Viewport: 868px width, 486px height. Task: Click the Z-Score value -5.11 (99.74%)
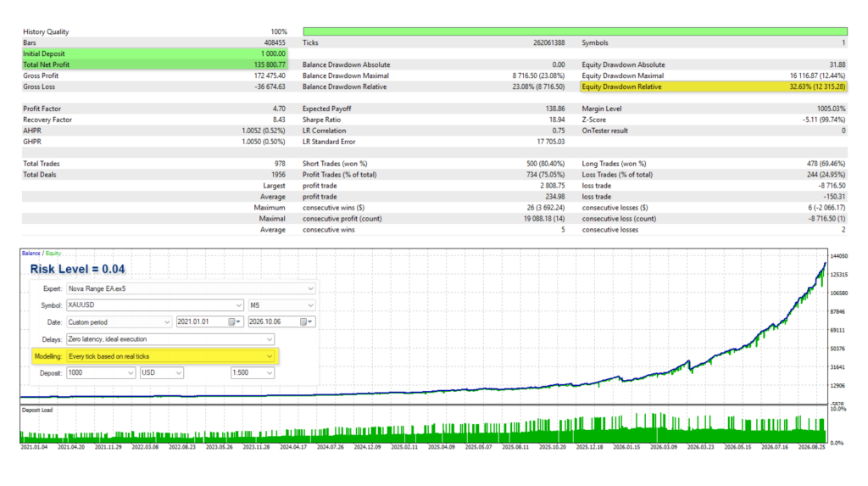pyautogui.click(x=824, y=120)
